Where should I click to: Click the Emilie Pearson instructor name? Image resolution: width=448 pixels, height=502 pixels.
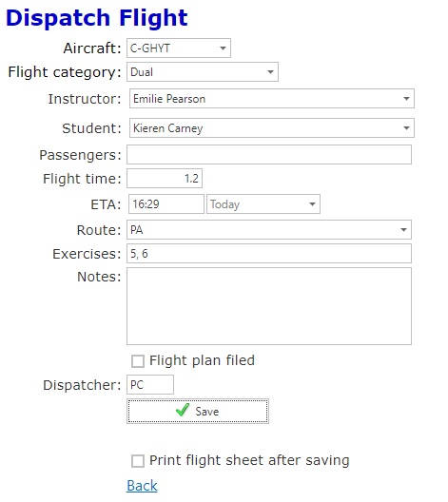(169, 99)
